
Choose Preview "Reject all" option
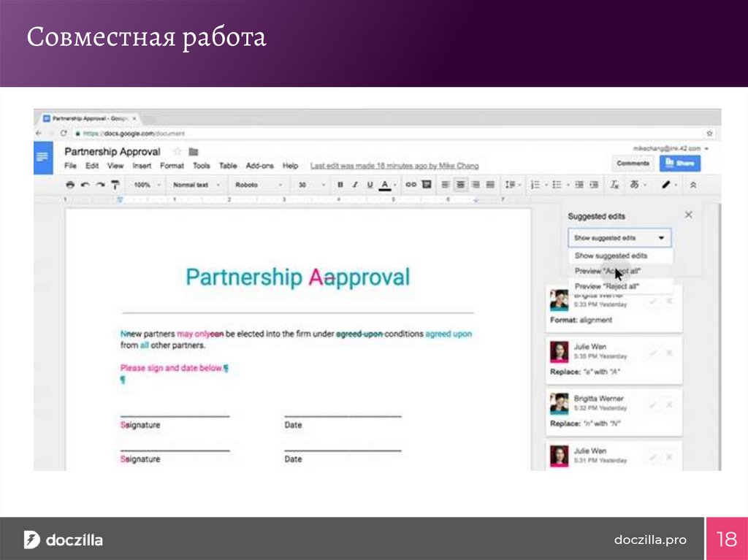click(620, 286)
